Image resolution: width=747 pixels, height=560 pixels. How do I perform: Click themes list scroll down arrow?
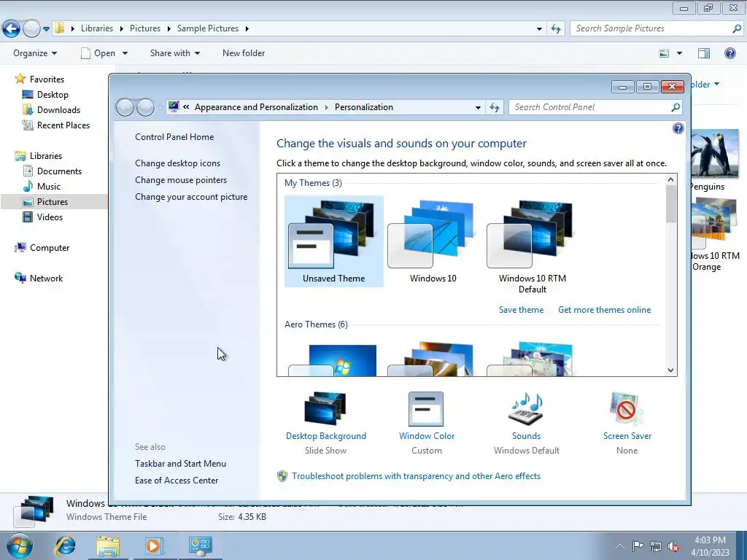pyautogui.click(x=671, y=370)
